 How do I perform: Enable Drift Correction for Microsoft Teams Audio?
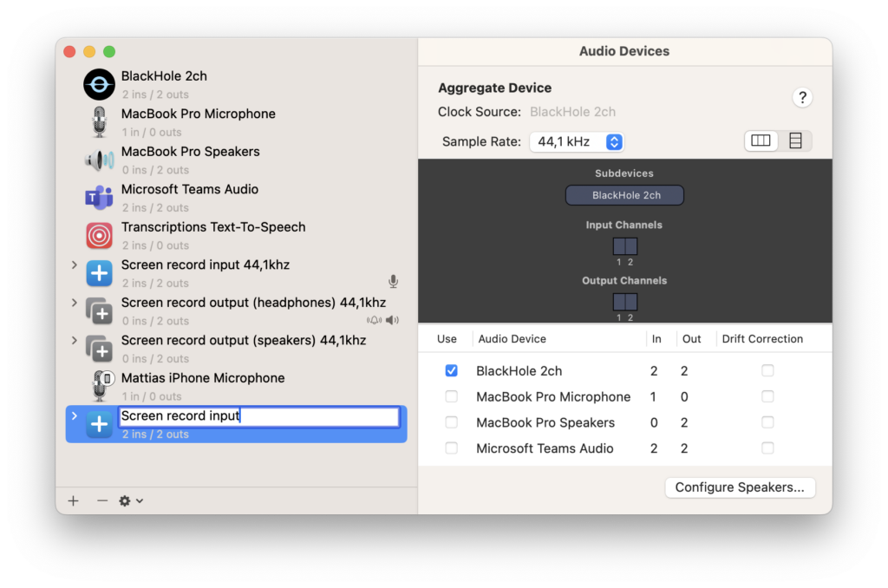pyautogui.click(x=767, y=448)
